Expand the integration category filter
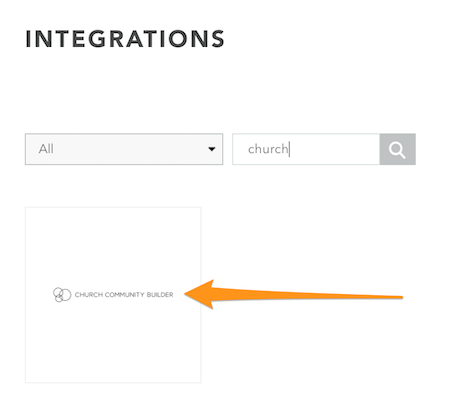The height and width of the screenshot is (417, 450). click(x=124, y=149)
